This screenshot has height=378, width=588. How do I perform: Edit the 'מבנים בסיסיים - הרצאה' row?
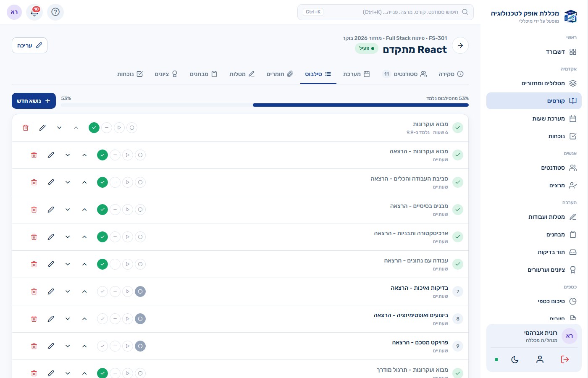51,210
